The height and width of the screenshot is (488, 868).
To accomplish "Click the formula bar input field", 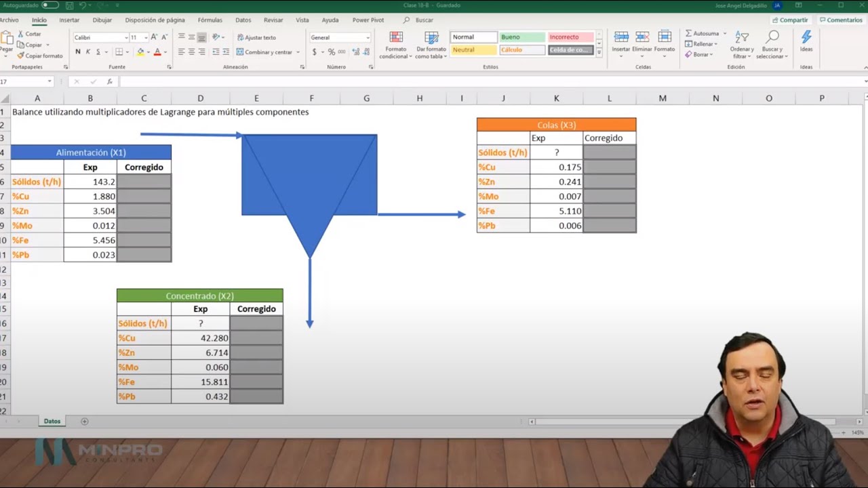I will (x=490, y=81).
